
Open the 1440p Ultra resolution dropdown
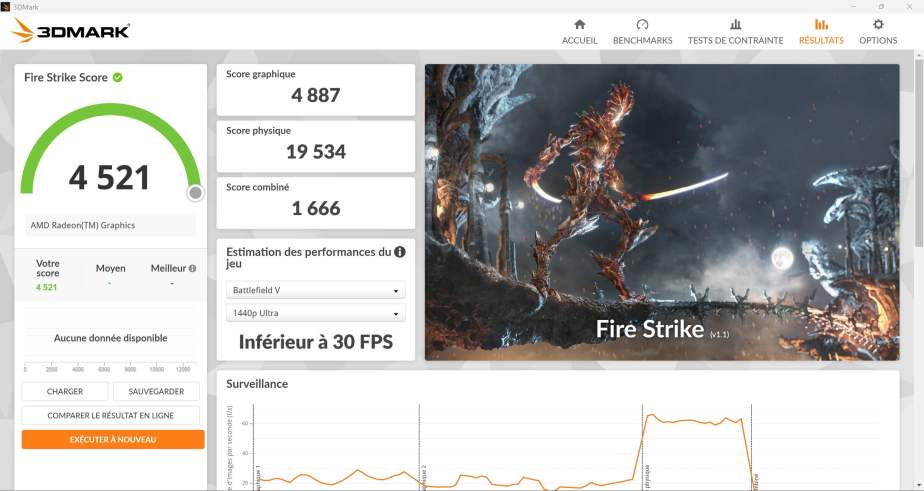pos(316,314)
